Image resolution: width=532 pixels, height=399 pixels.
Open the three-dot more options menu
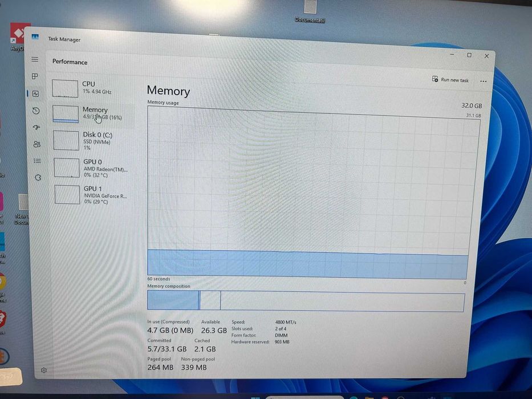tap(483, 81)
